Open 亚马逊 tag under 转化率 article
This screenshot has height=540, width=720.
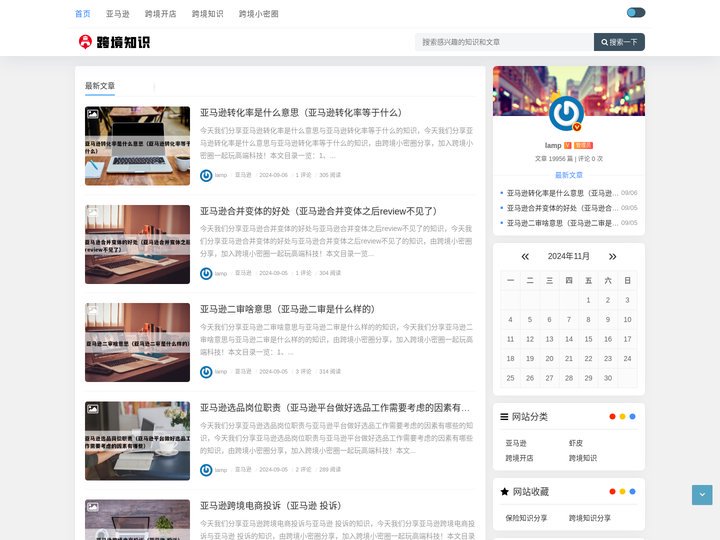point(243,175)
